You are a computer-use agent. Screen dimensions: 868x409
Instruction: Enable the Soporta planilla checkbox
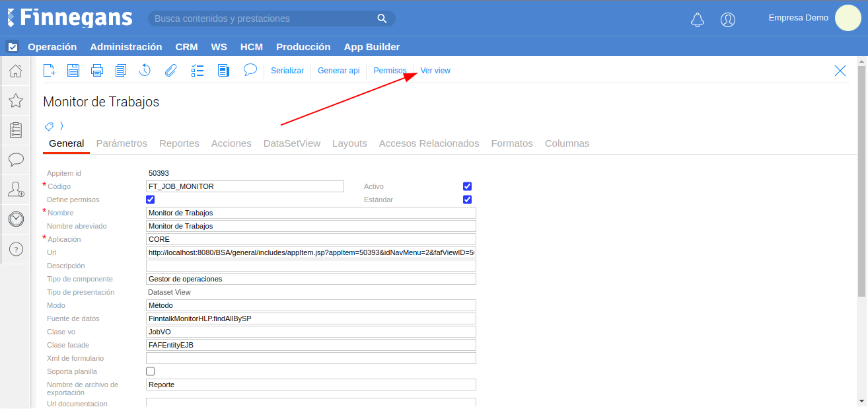point(151,371)
